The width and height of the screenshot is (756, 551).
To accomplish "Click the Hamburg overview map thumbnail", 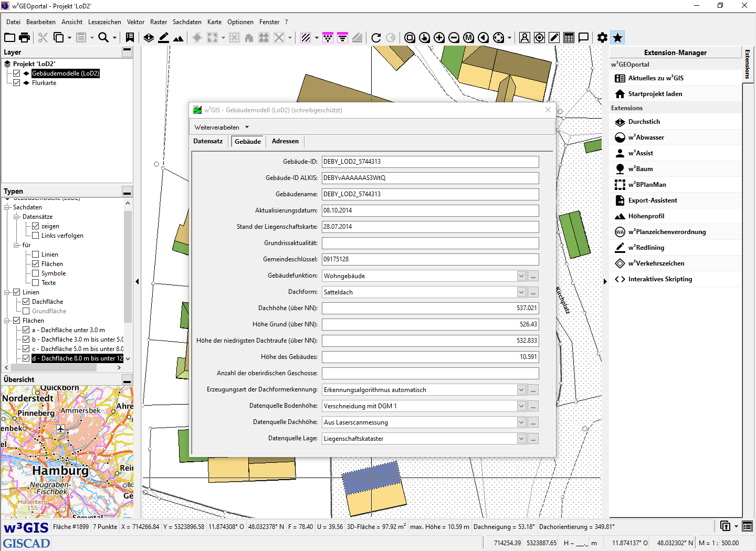I will coord(67,452).
